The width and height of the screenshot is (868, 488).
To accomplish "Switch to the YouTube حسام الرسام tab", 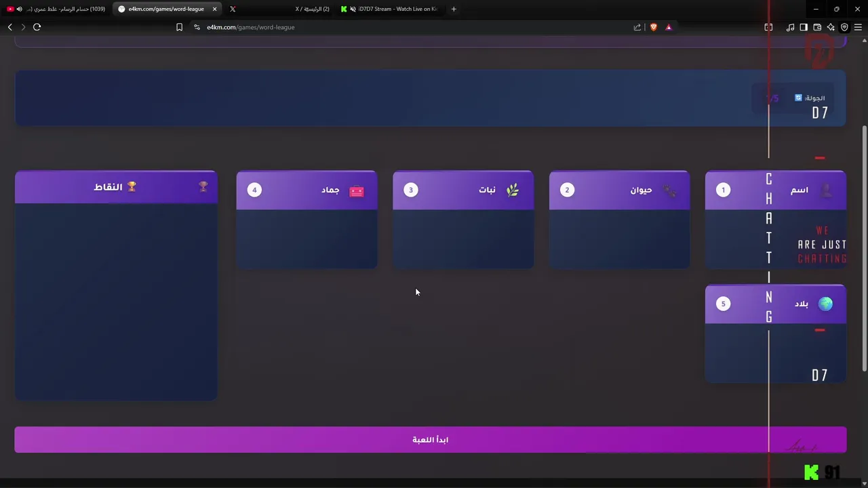I will click(x=57, y=9).
